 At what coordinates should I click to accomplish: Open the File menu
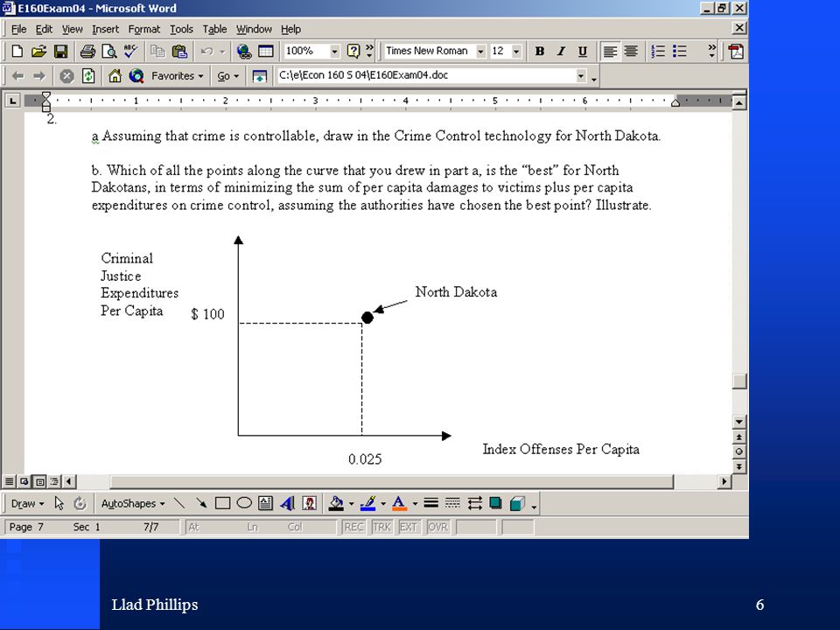(18, 29)
